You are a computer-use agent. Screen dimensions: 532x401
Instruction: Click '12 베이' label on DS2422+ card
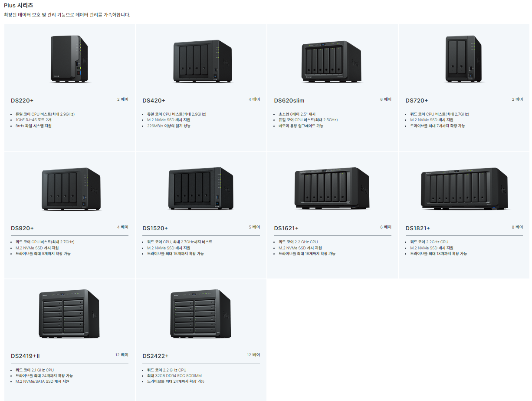pyautogui.click(x=253, y=355)
